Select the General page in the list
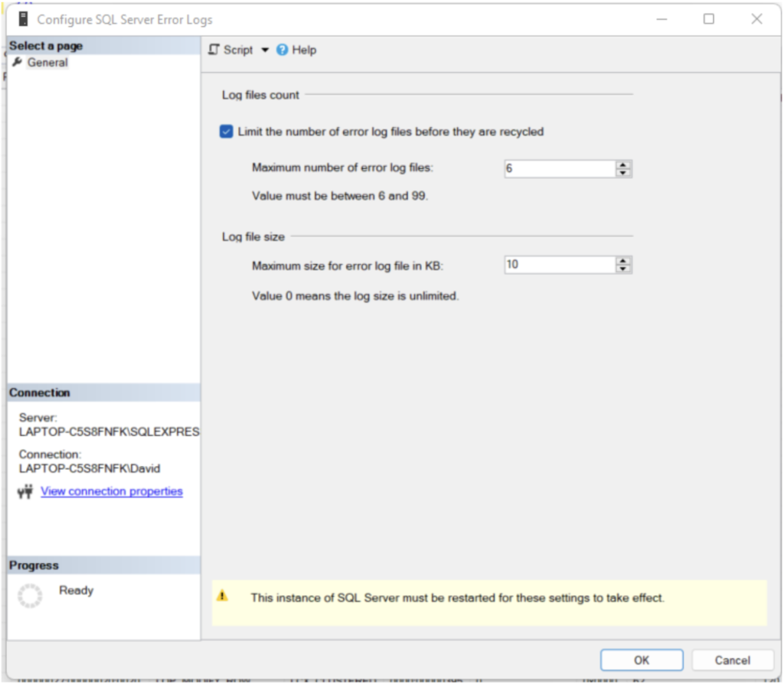This screenshot has width=784, height=684. tap(47, 63)
